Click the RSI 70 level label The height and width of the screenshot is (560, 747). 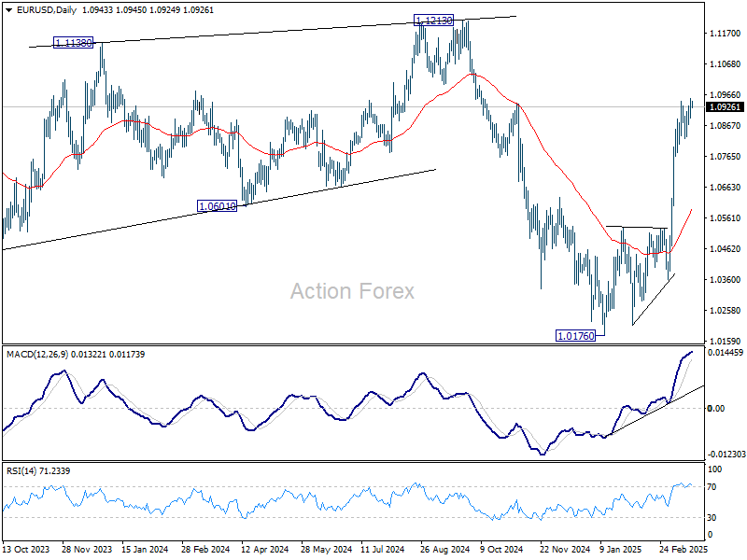(712, 487)
